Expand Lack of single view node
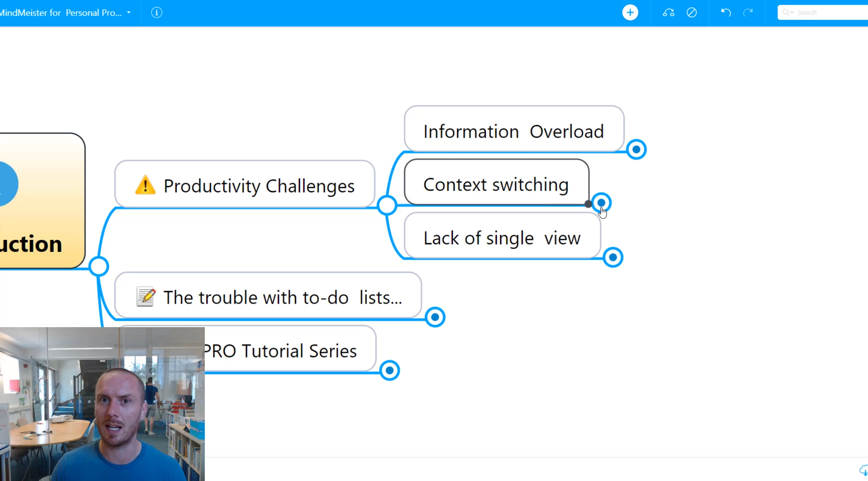868x481 pixels. (613, 257)
